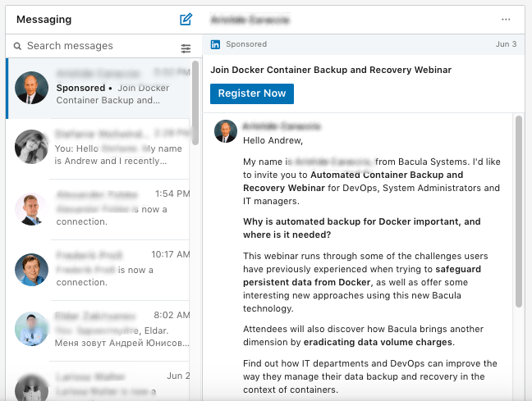
Task: Click the avatar of the 1:54 PM contact
Action: click(x=31, y=209)
